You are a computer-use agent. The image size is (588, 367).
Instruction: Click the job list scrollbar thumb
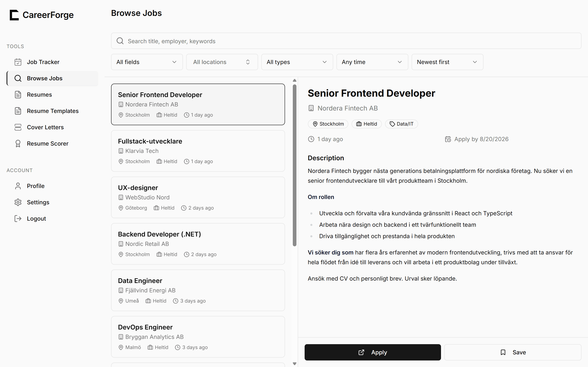pos(294,165)
